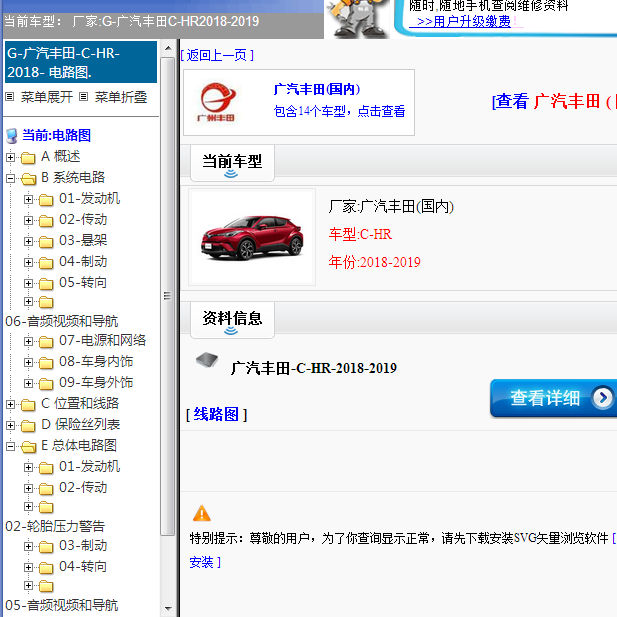Click the 年份:2018-2019 red text
Screen dimensions: 617x617
coord(375,262)
